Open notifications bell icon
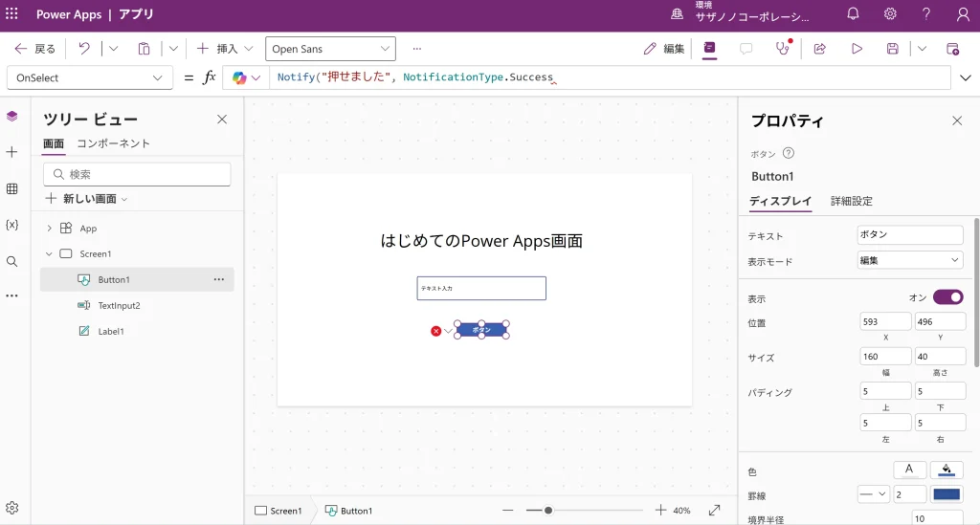The height and width of the screenshot is (525, 980). [x=853, y=14]
